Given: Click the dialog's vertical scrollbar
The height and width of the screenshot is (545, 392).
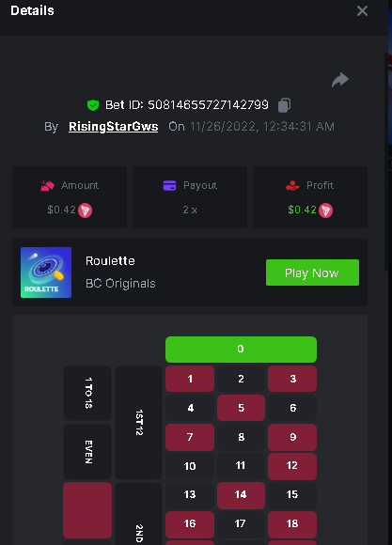Looking at the screenshot, I should pos(386,162).
